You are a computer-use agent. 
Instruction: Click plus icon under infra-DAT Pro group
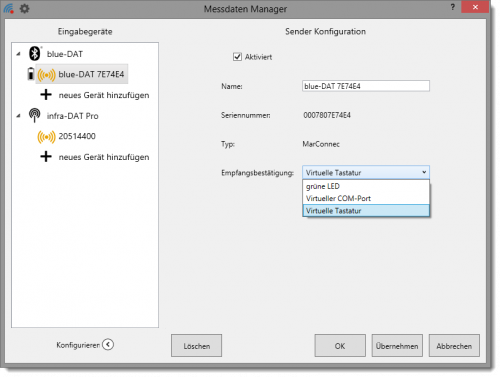(46, 157)
